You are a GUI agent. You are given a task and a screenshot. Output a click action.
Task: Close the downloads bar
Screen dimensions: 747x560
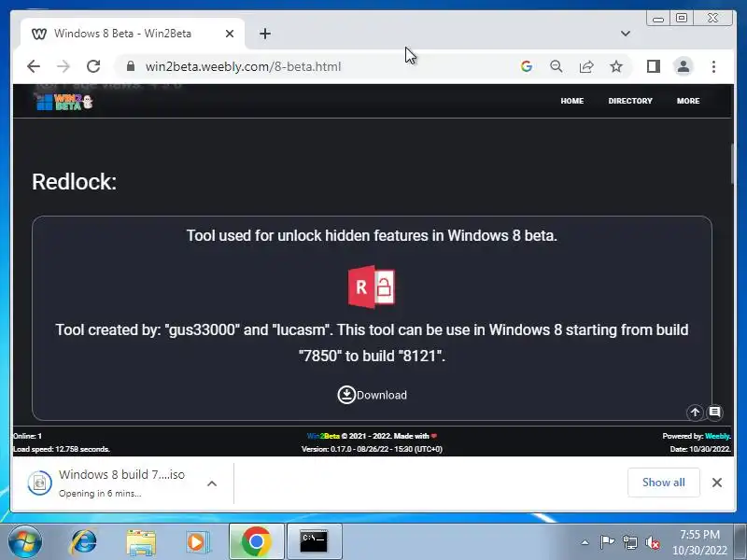click(716, 483)
